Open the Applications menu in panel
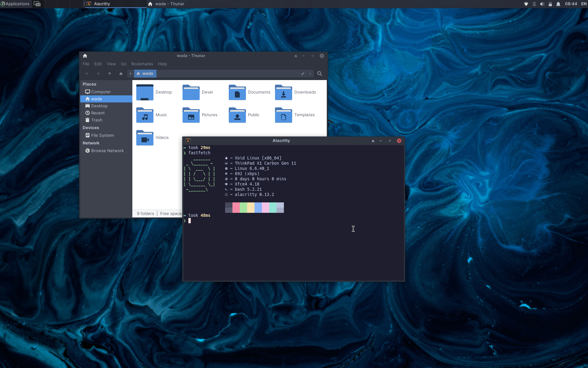This screenshot has height=368, width=588. pos(15,4)
